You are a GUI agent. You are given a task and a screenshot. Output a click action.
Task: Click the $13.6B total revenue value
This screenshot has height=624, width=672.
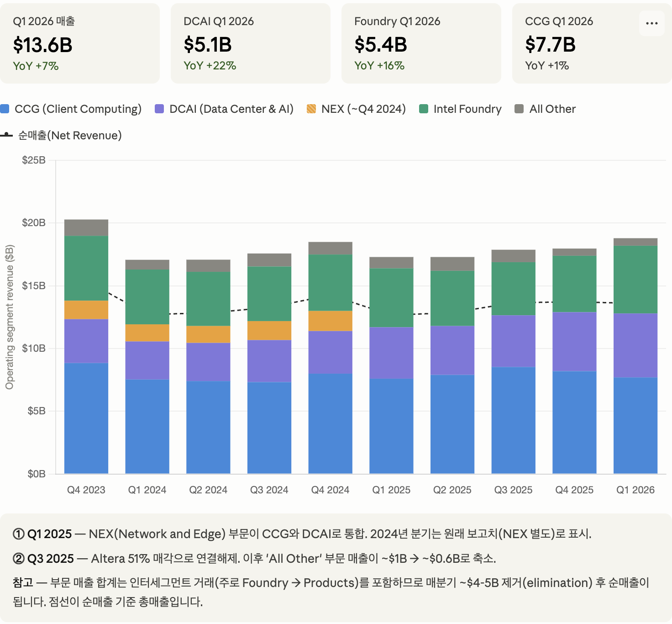point(43,45)
